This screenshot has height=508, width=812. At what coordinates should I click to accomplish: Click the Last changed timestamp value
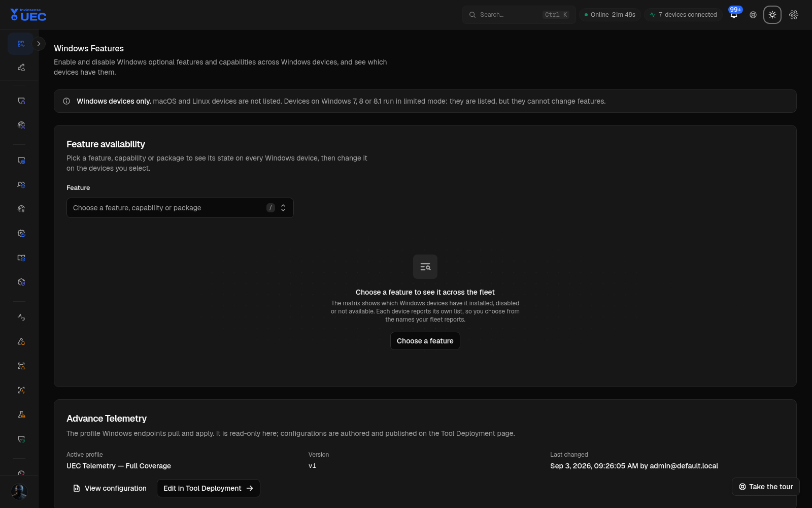point(634,466)
